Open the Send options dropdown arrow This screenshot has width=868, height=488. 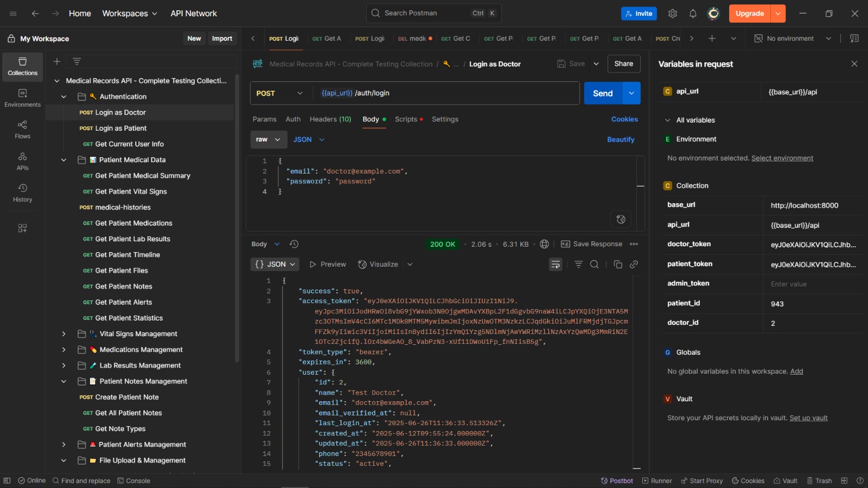pyautogui.click(x=631, y=93)
